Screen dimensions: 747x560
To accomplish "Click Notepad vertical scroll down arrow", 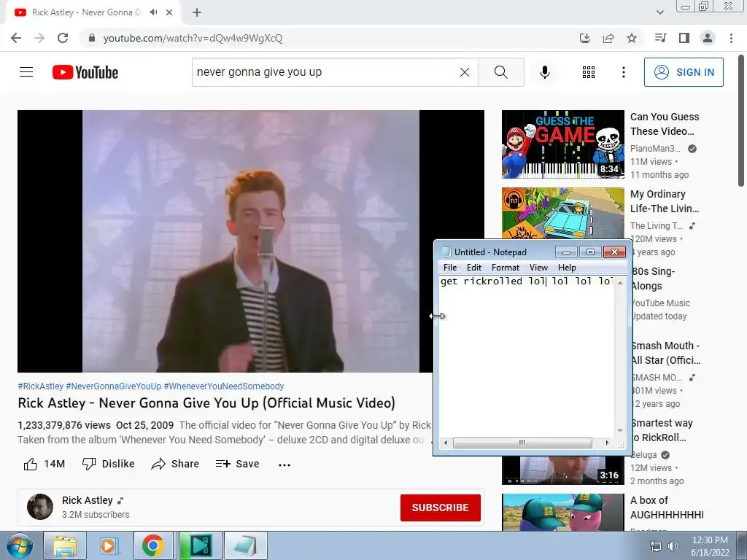I will pyautogui.click(x=620, y=430).
